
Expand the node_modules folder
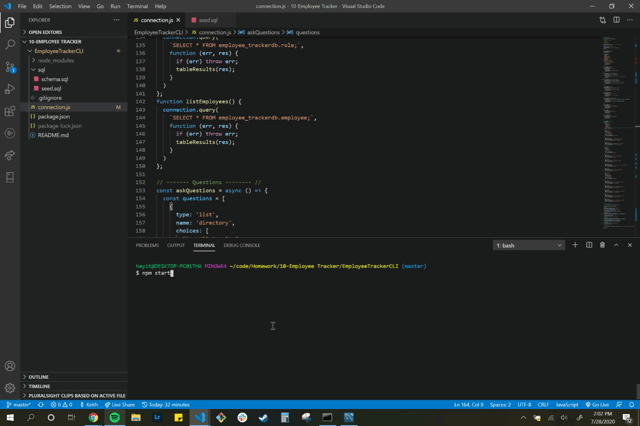pos(74,60)
